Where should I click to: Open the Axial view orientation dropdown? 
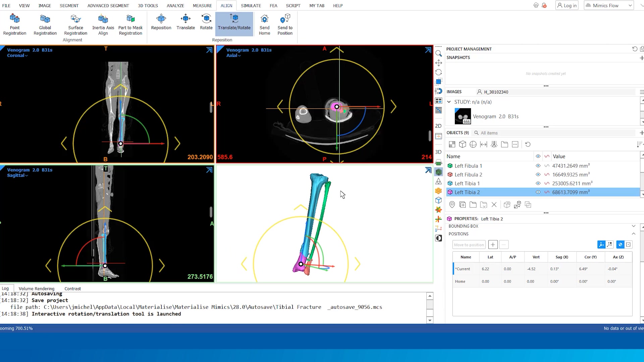pos(233,56)
